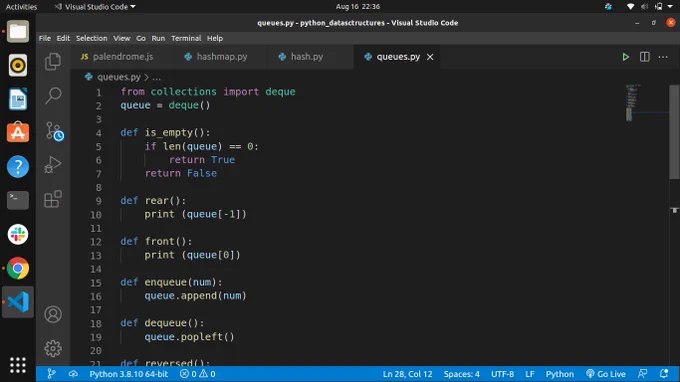Viewport: 680px width, 382px height.
Task: Open the Search view in activity bar
Action: (53, 95)
